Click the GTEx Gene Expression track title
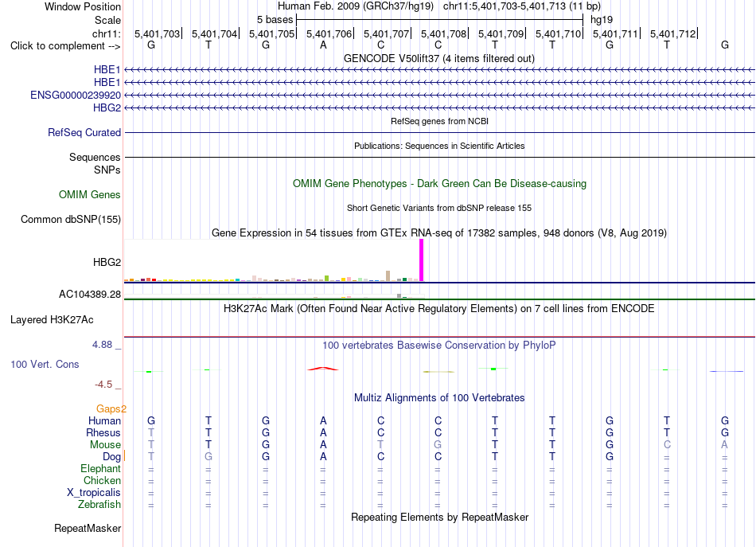Viewport: 756px width, 547px height. [x=439, y=233]
